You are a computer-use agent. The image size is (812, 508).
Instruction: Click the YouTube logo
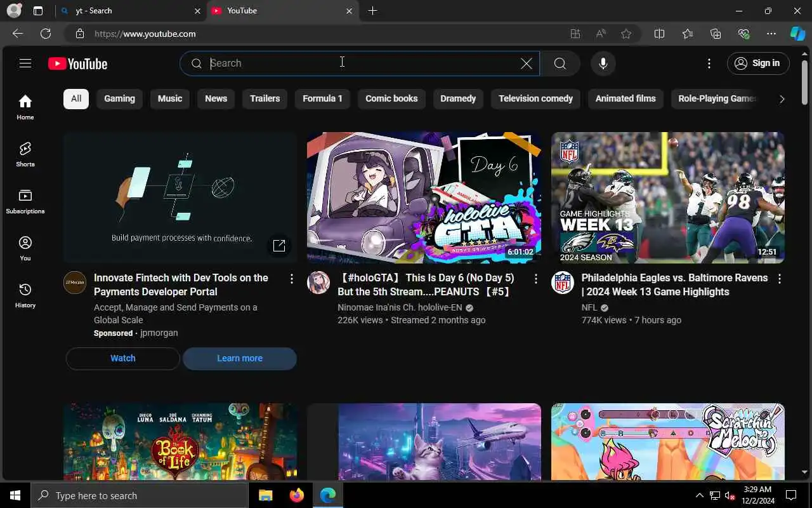pyautogui.click(x=77, y=63)
